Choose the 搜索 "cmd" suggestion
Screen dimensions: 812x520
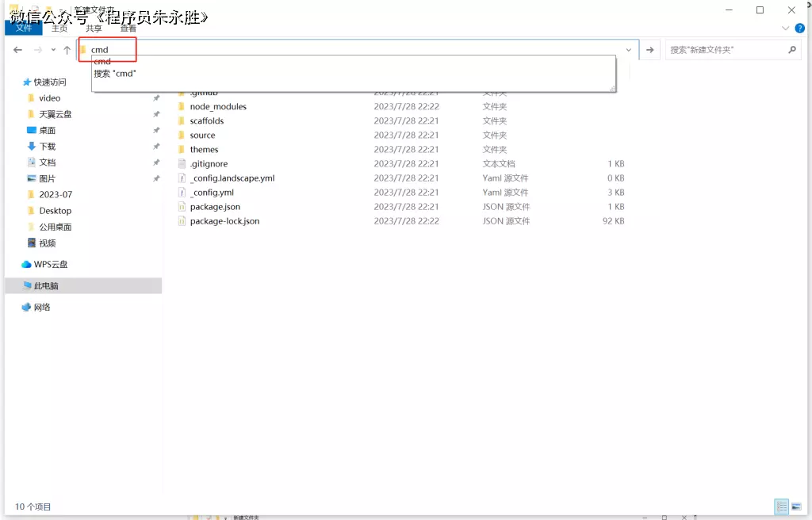pyautogui.click(x=115, y=74)
